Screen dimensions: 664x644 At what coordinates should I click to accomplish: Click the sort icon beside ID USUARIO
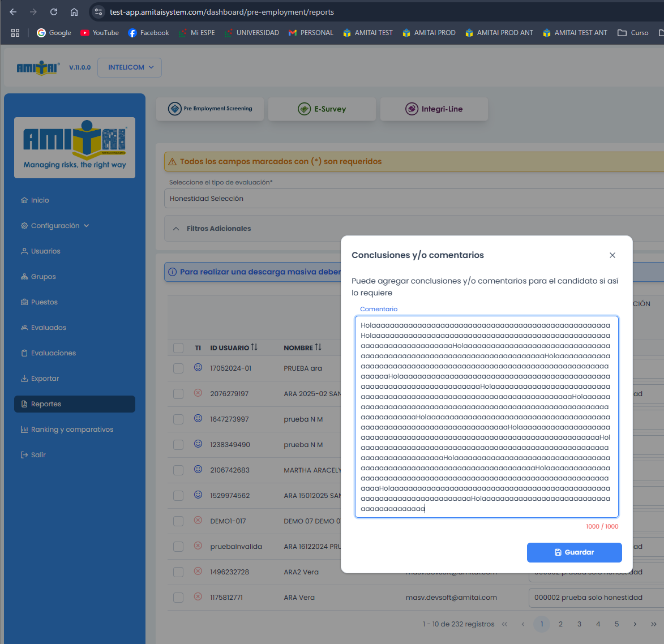(x=254, y=347)
